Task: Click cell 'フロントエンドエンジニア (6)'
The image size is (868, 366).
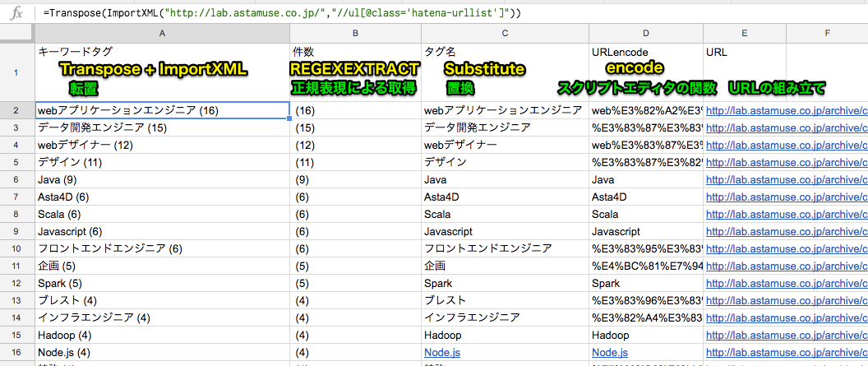Action: 162,249
